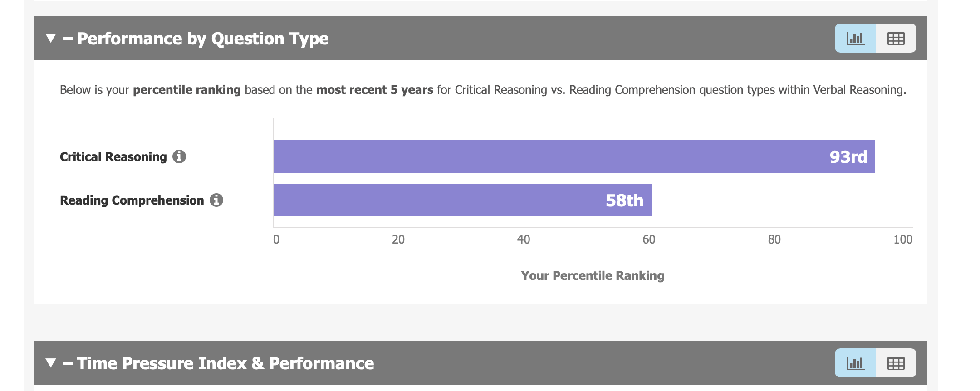Collapse Performance by Question Type triangle
Screen dimensions: 980x391
(51, 38)
